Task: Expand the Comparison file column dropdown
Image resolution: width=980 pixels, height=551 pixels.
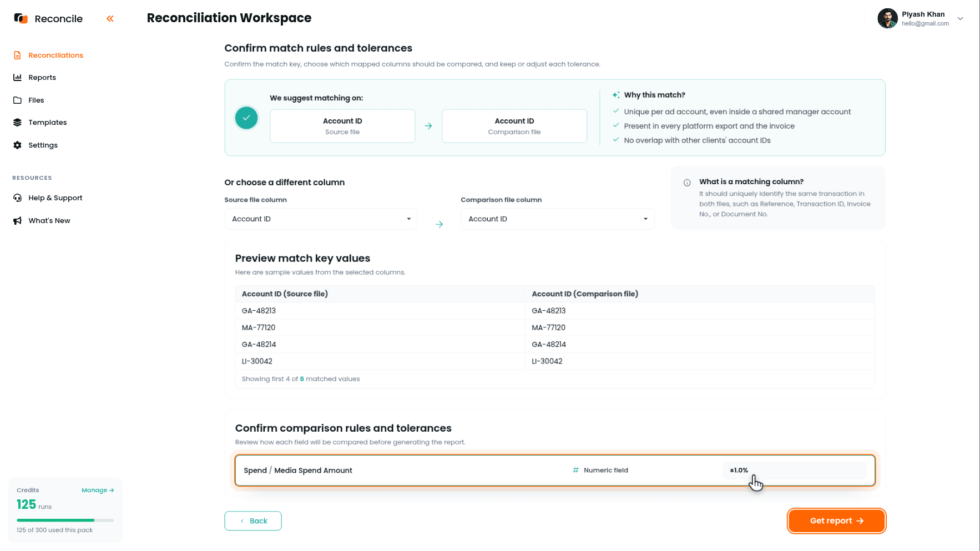Action: [x=557, y=219]
